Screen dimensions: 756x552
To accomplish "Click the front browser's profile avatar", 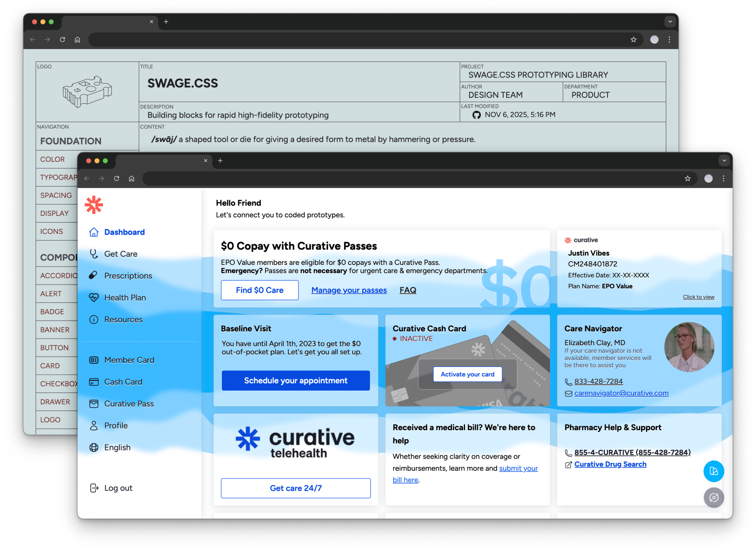I will tap(709, 178).
